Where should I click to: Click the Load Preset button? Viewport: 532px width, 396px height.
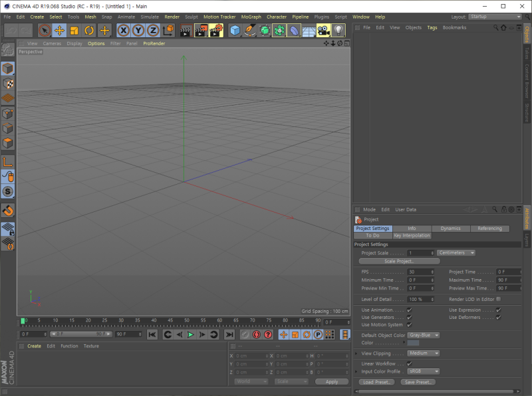click(376, 382)
